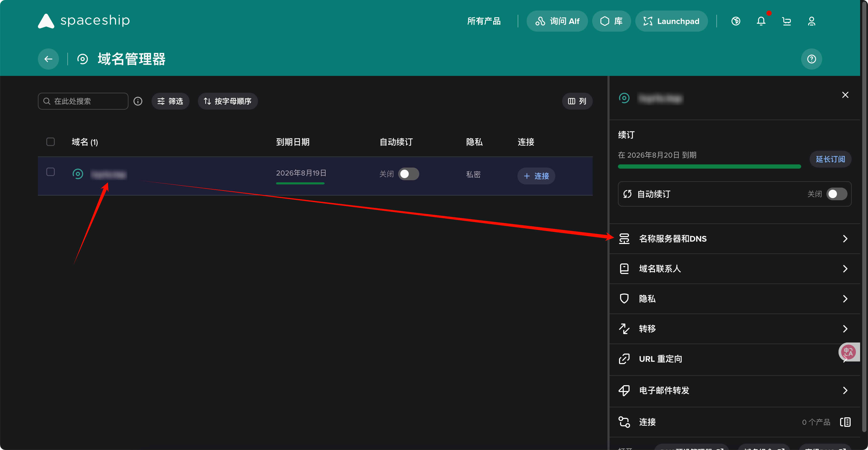
Task: Click the Extend Subscription button
Action: [x=830, y=159]
